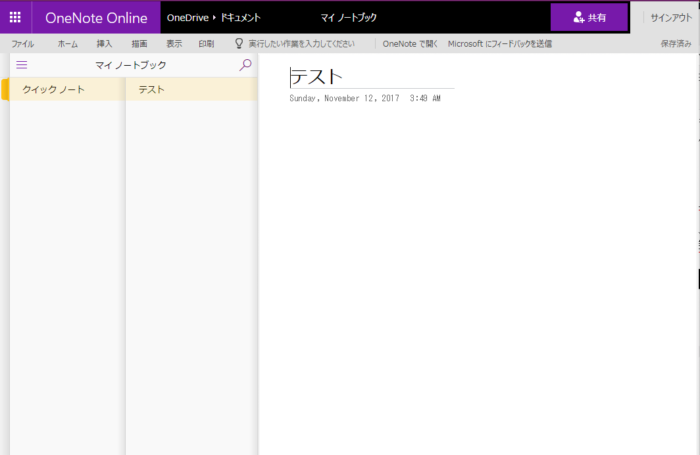Open the Office app launcher grid
Image resolution: width=700 pixels, height=455 pixels.
pyautogui.click(x=15, y=17)
